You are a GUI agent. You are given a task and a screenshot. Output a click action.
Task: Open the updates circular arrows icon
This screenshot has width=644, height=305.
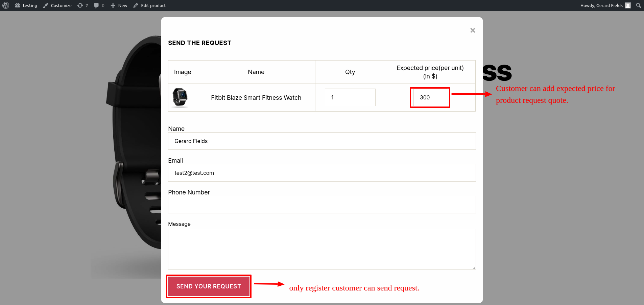point(80,5)
